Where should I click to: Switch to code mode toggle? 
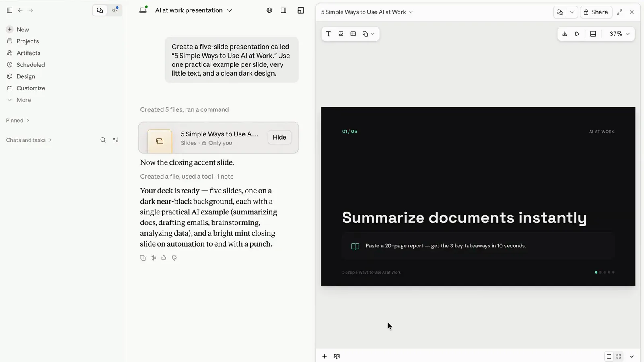pyautogui.click(x=115, y=10)
